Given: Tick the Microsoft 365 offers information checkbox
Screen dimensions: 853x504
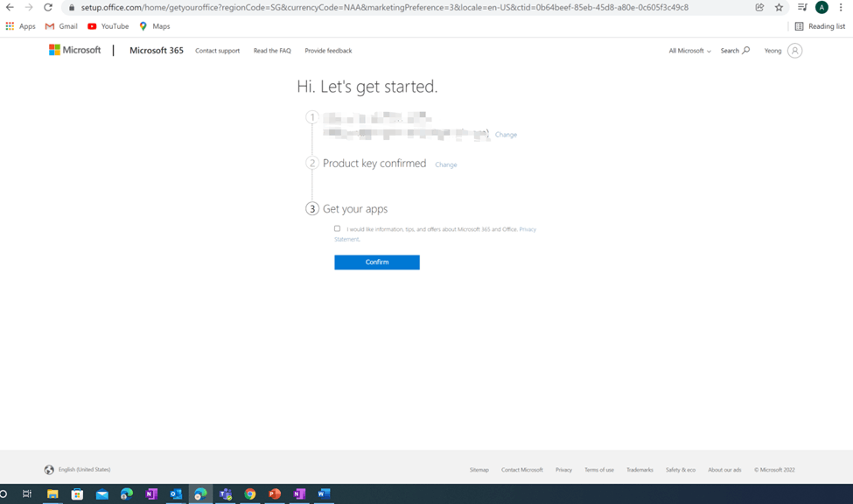Looking at the screenshot, I should [x=338, y=228].
